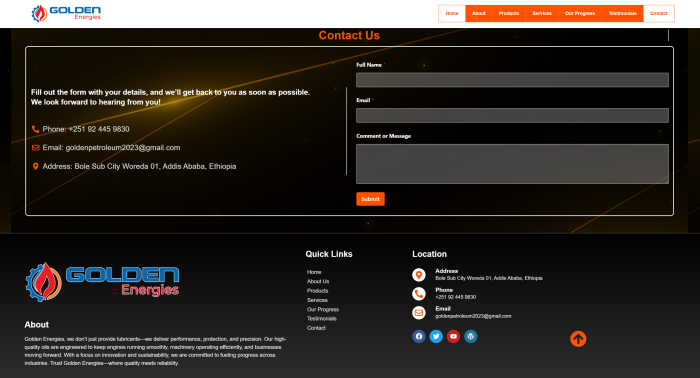Click the Address: Bole Sub City text in contact card
Image resolution: width=700 pixels, height=378 pixels.
pyautogui.click(x=139, y=166)
